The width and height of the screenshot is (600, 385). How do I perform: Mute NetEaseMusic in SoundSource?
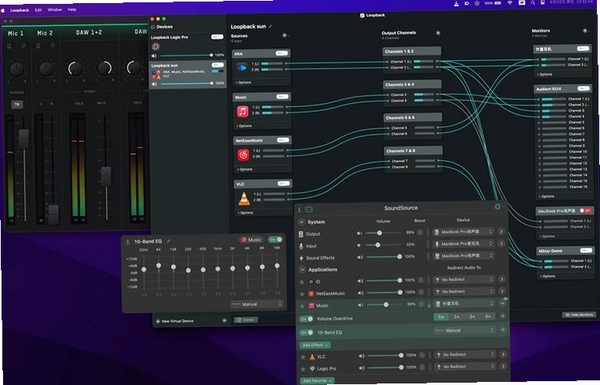[360, 293]
